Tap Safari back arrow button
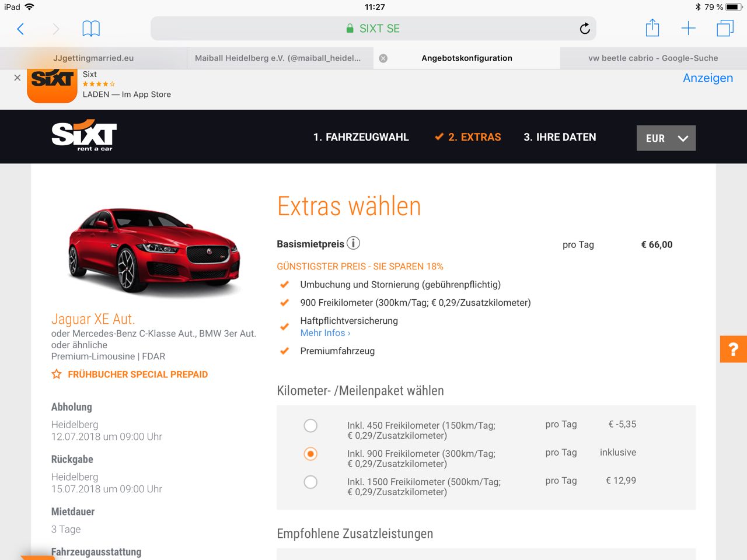 (x=20, y=29)
